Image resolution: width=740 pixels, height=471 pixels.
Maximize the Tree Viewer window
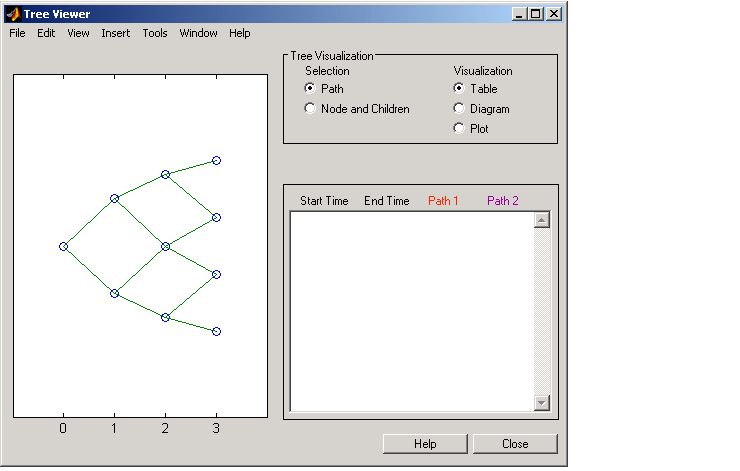tap(536, 14)
